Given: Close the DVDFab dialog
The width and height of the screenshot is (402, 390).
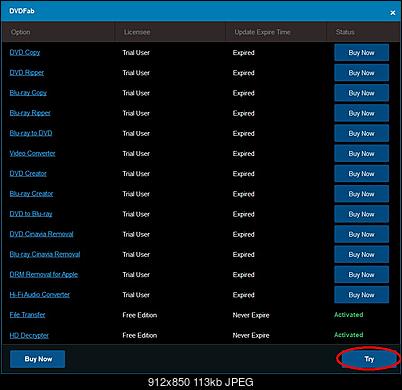Looking at the screenshot, I should click(393, 13).
